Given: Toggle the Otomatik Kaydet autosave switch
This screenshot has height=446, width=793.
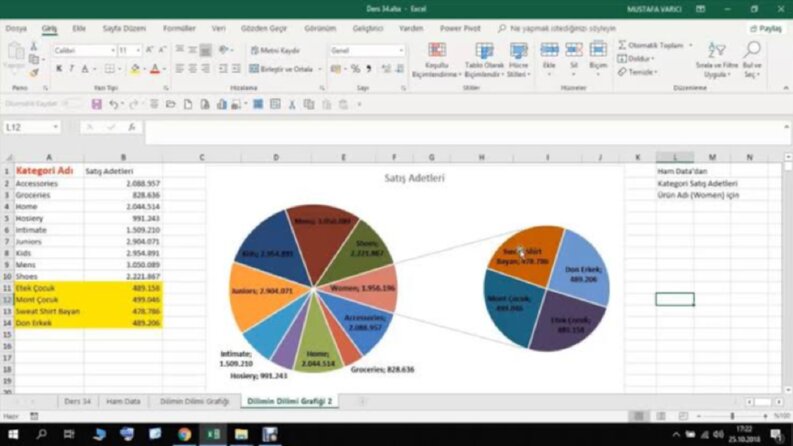Looking at the screenshot, I should 72,104.
